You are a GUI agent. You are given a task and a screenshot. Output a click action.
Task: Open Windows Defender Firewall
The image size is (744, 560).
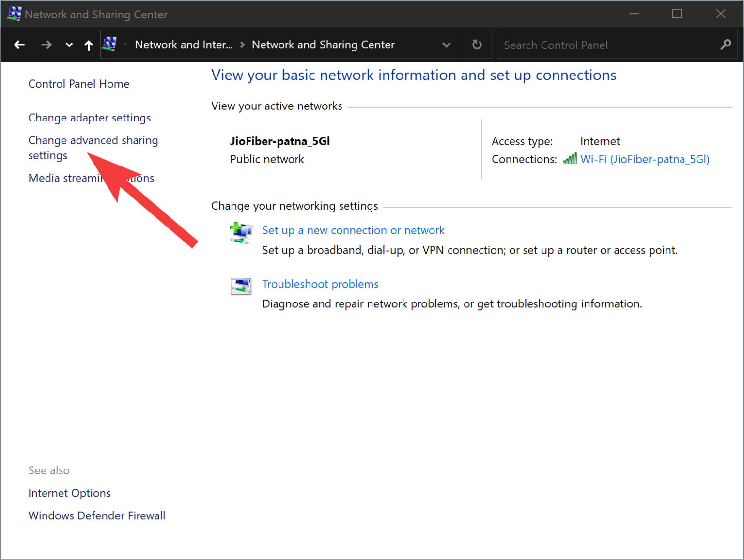(96, 515)
